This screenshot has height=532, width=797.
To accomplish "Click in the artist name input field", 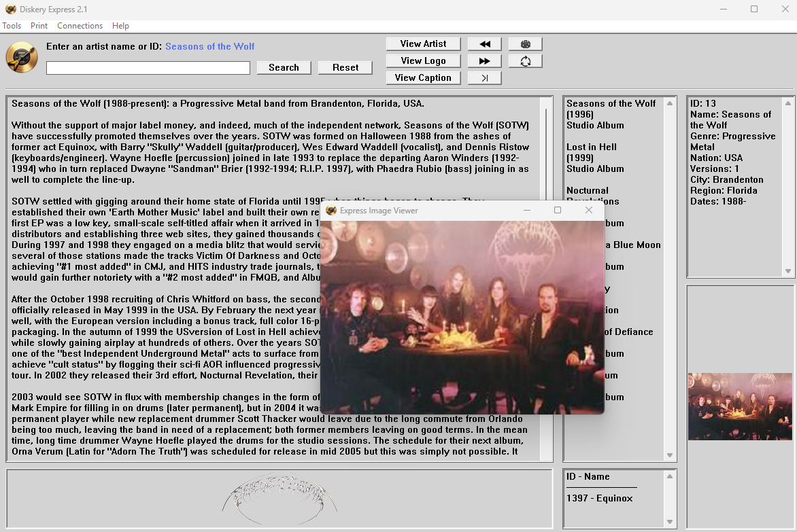I will [x=148, y=68].
